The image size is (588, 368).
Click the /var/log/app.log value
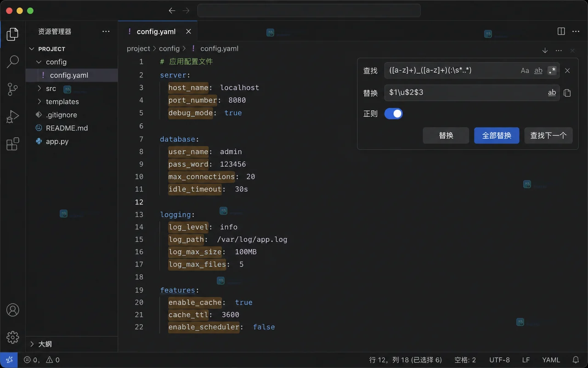[252, 239]
